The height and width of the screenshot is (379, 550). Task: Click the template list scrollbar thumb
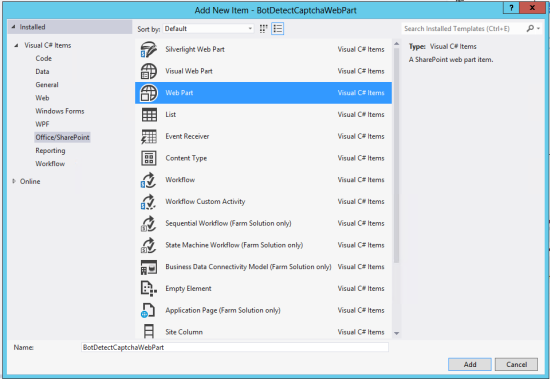pos(396,155)
